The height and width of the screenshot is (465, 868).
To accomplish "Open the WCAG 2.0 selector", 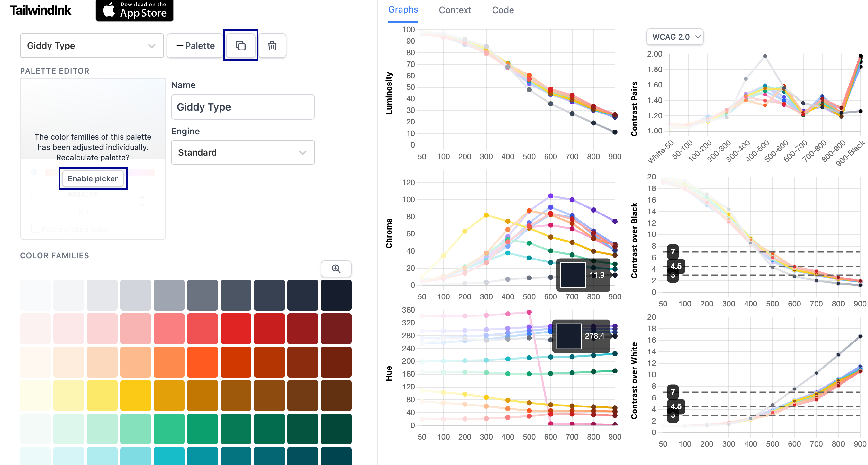I will (x=675, y=37).
